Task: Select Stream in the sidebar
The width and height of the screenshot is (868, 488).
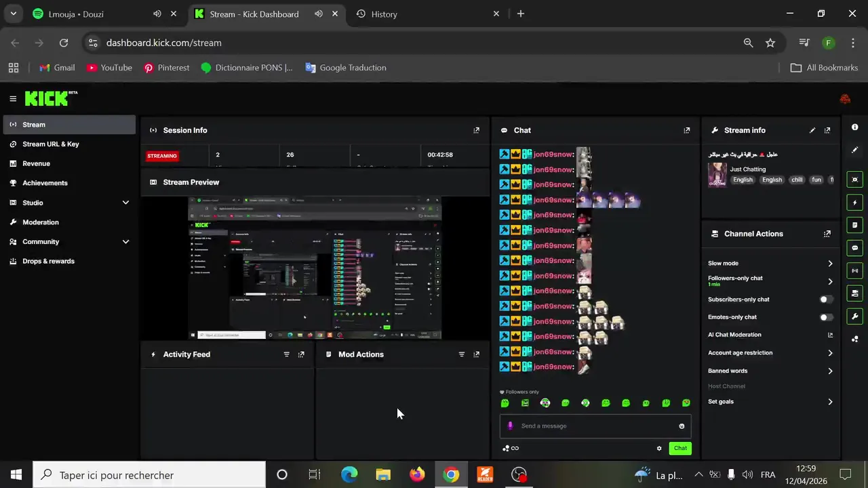Action: (x=69, y=125)
